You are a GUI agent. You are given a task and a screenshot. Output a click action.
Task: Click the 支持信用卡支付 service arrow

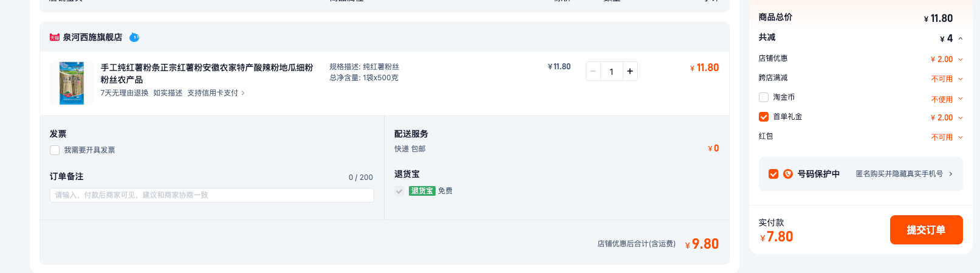243,93
